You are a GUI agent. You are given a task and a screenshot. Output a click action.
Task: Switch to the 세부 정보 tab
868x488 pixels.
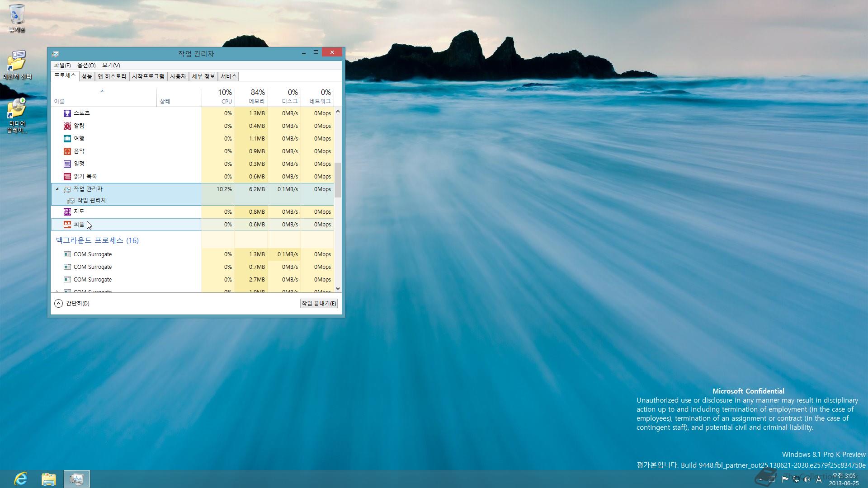point(203,77)
